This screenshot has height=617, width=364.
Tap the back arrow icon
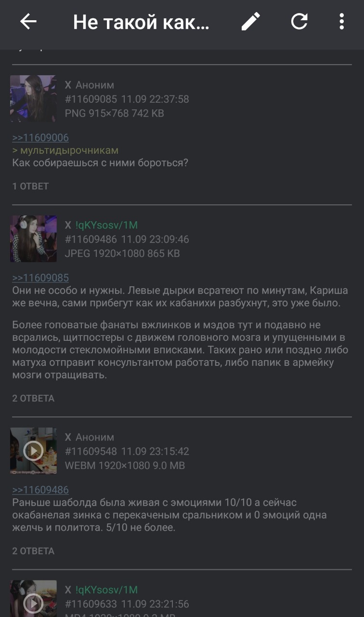28,22
